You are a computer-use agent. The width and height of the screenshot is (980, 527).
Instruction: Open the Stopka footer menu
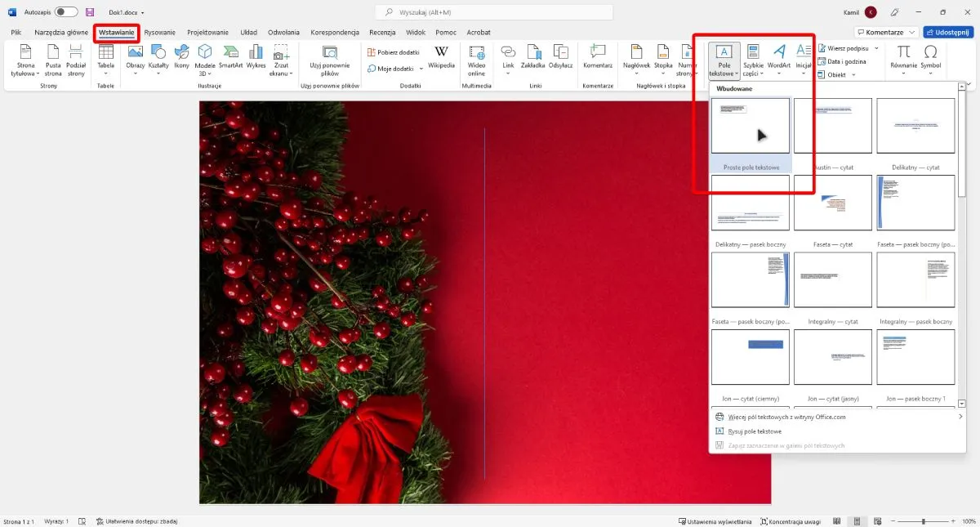click(663, 60)
